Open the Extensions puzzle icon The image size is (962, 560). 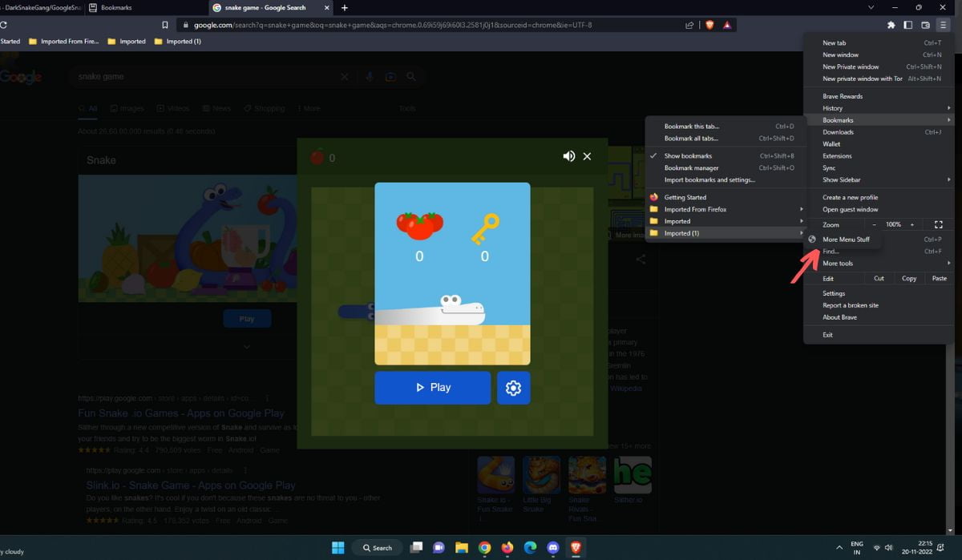[x=891, y=25]
